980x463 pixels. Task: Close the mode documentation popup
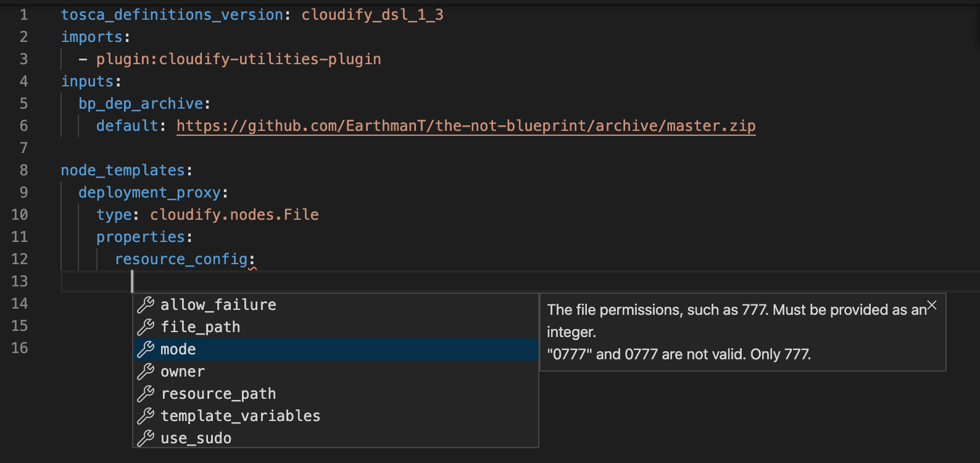point(932,305)
